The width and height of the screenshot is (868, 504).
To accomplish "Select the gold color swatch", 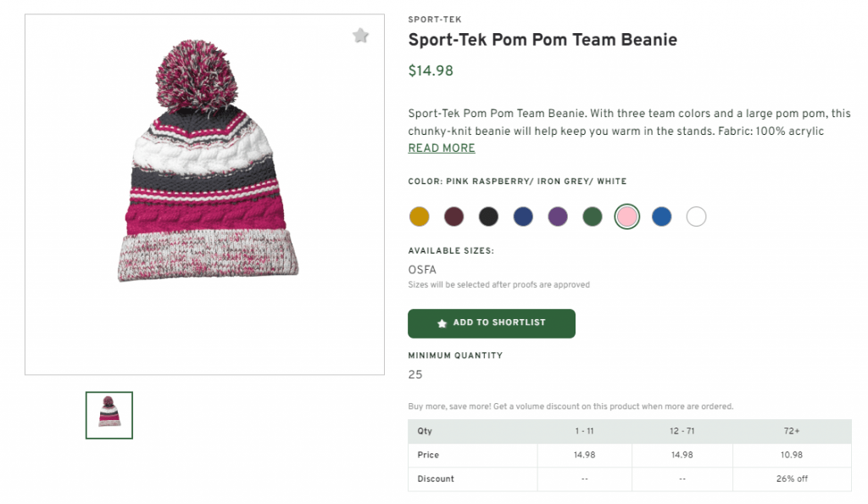I will (x=419, y=216).
